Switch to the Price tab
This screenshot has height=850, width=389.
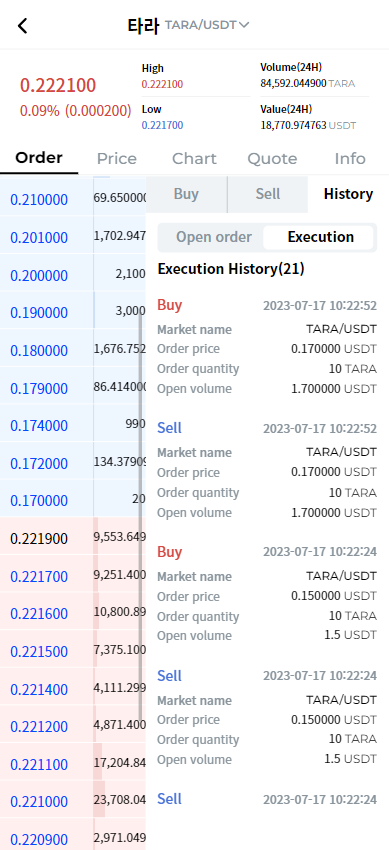pos(116,159)
